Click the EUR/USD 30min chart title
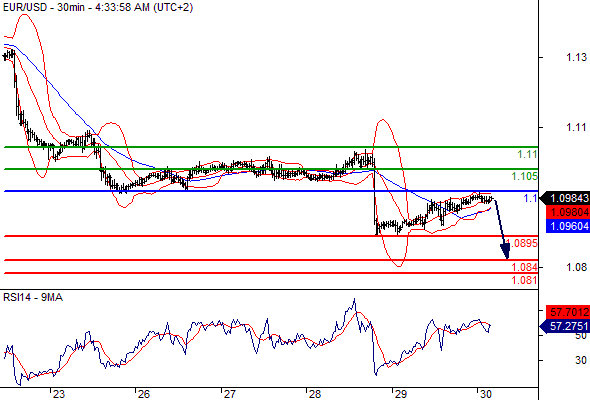 (97, 7)
